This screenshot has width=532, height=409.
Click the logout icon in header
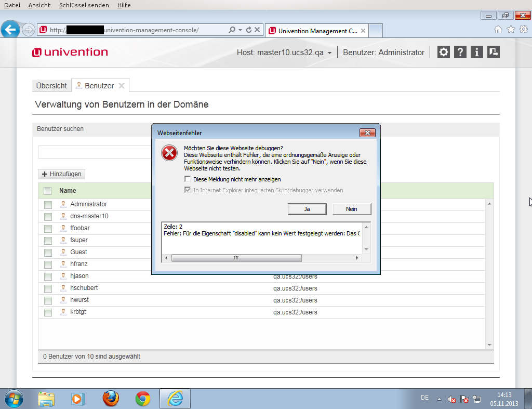point(493,52)
